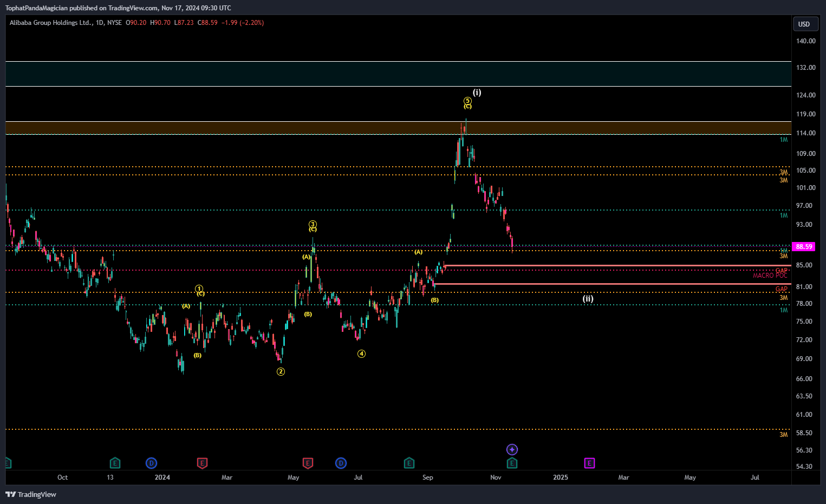This screenshot has height=504, width=826.
Task: Click the circled 4 wave label
Action: coord(361,354)
